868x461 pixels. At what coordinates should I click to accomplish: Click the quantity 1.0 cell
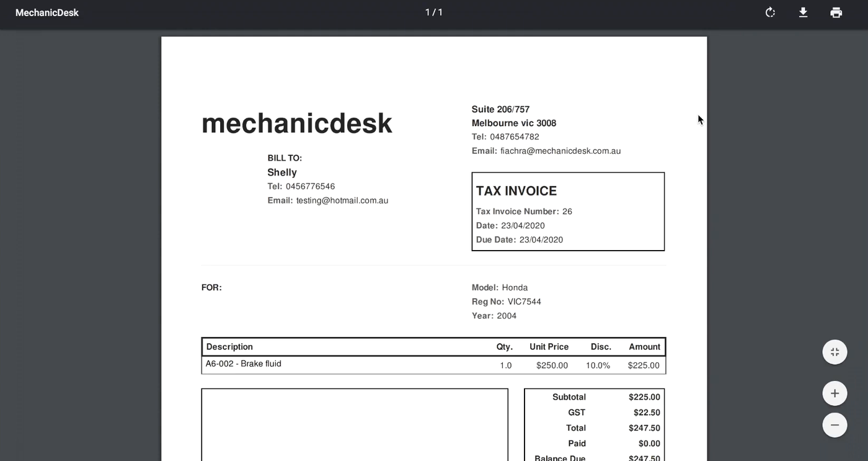506,365
